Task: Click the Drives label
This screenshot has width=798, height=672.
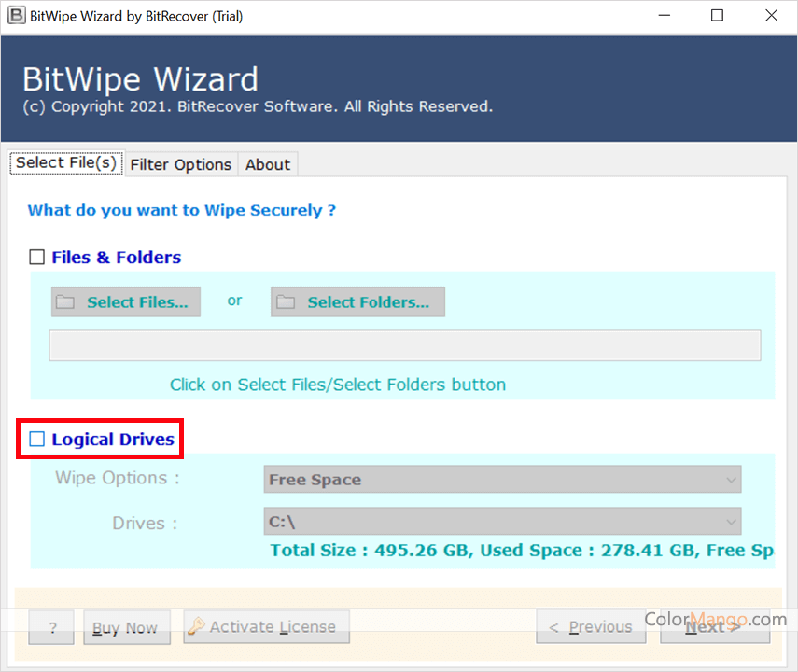Action: coord(145,524)
